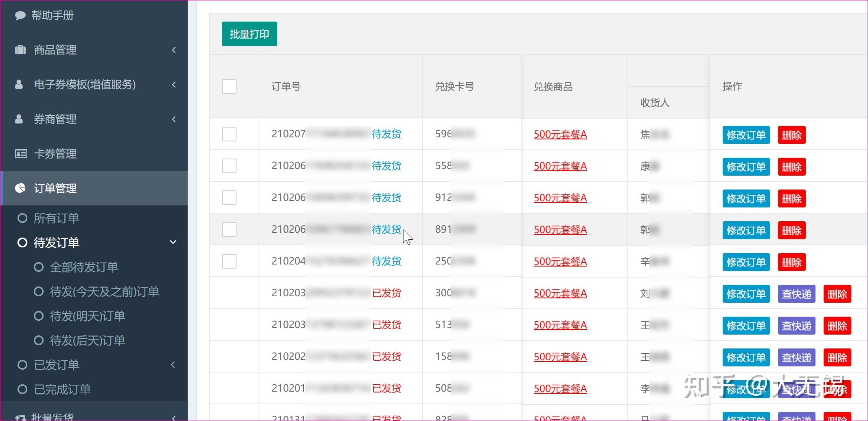Click the 批量打印 button

(249, 34)
